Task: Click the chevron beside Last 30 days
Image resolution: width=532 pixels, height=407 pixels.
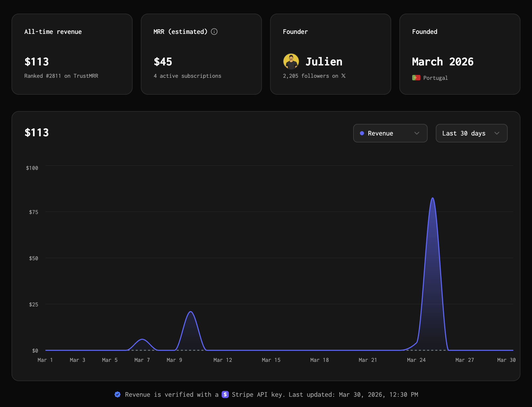Action: point(497,133)
